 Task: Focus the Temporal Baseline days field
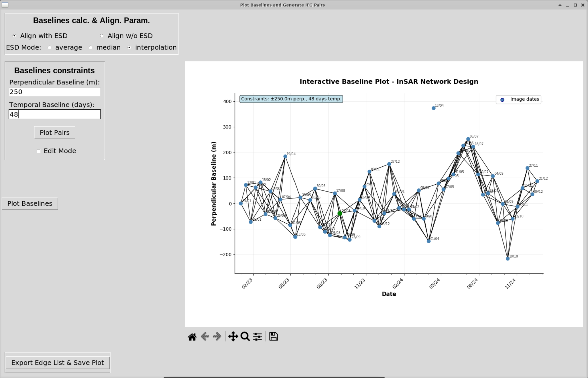pos(55,114)
